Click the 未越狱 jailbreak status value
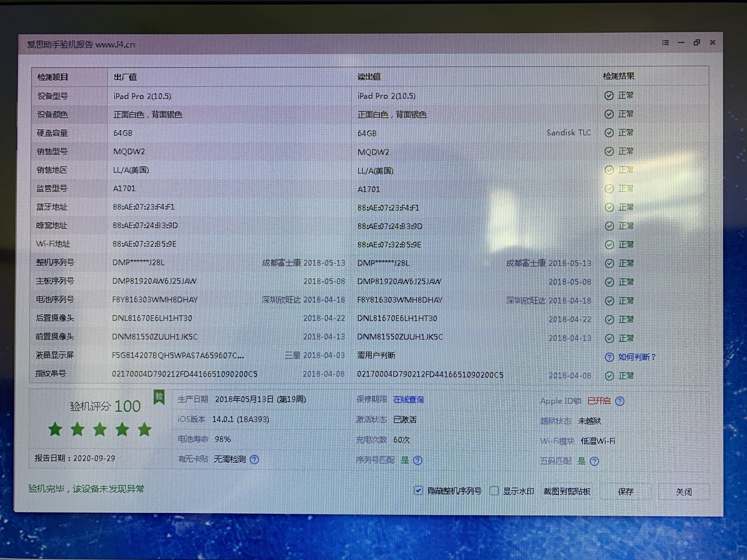 click(590, 421)
